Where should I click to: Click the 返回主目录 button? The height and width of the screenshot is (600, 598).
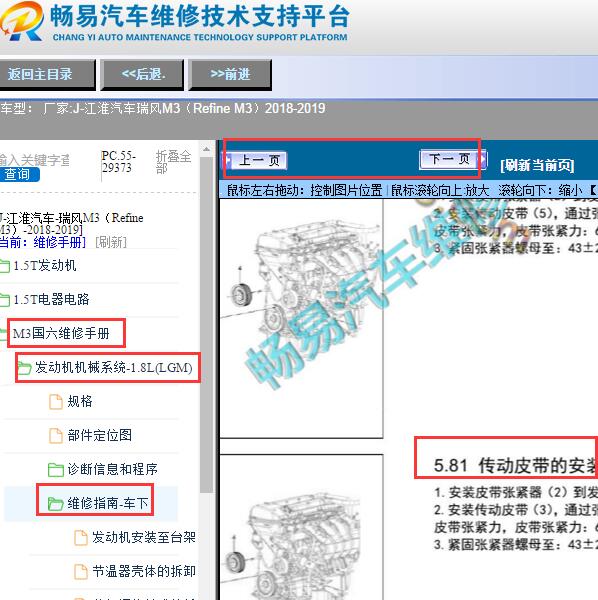(46, 74)
